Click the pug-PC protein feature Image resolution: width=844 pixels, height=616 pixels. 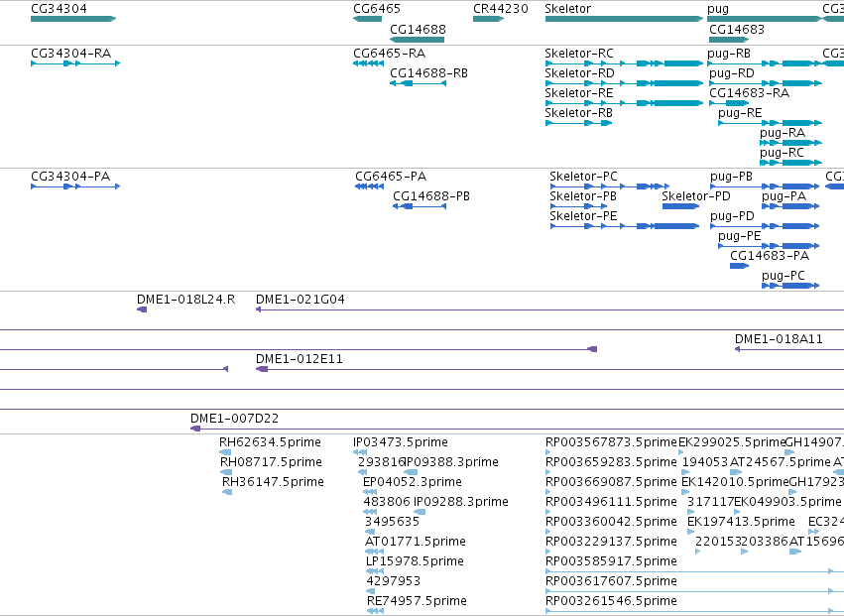pyautogui.click(x=790, y=286)
